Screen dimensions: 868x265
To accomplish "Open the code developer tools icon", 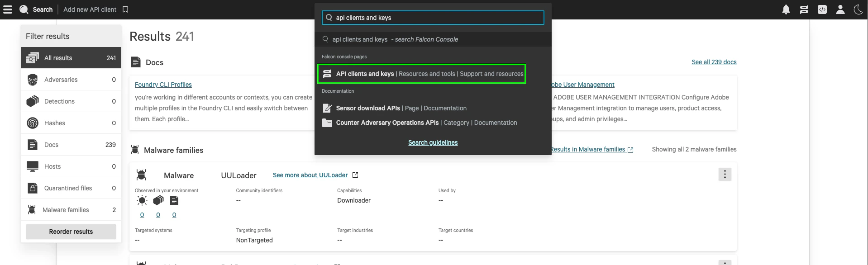I will click(822, 9).
